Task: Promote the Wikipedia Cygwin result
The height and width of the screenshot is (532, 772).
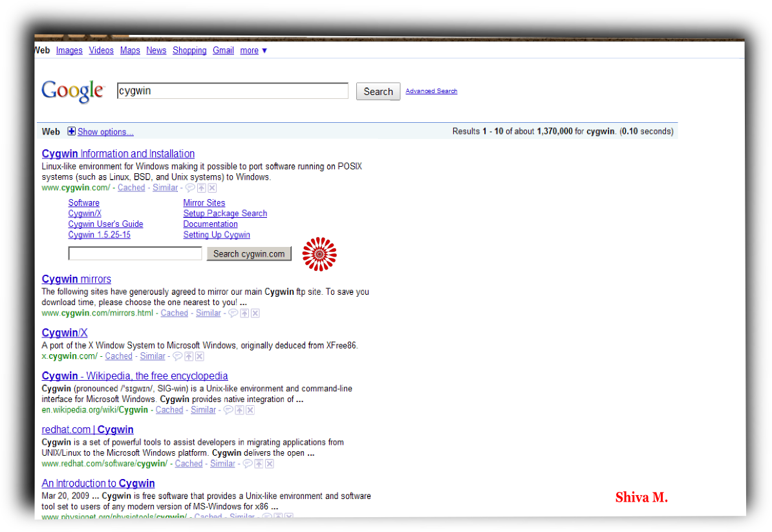Action: pos(239,410)
